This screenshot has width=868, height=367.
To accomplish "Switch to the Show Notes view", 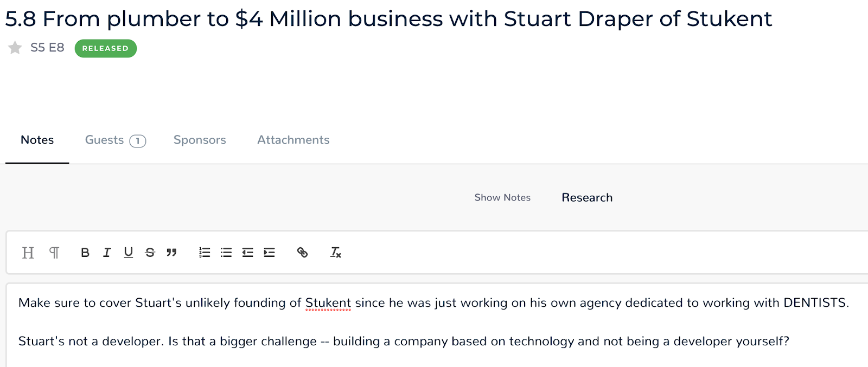I will (x=502, y=198).
